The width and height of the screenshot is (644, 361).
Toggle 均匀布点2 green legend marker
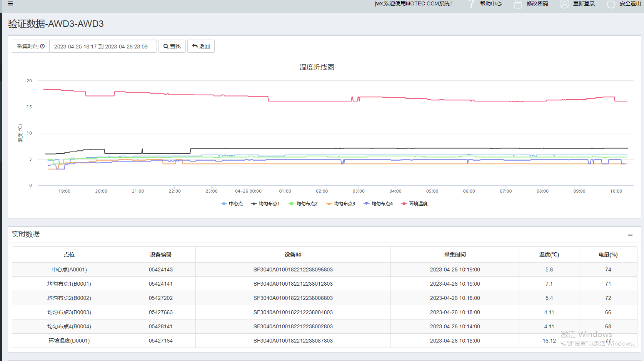292,204
